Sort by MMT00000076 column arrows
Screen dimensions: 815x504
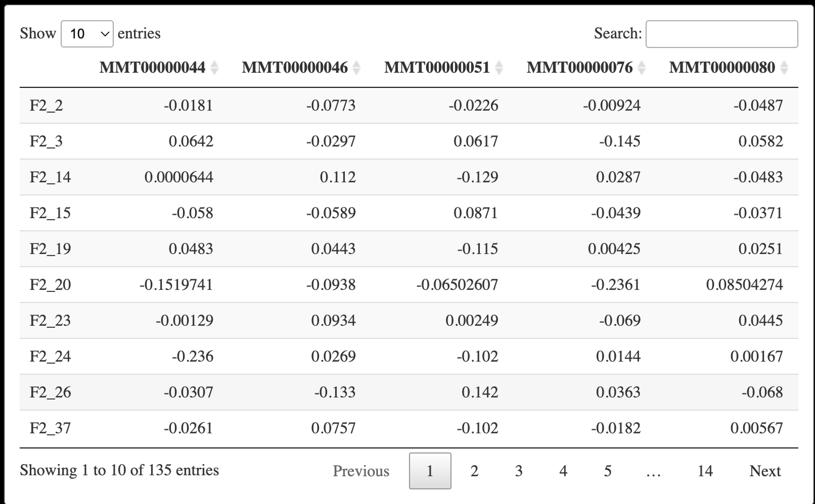(x=641, y=68)
